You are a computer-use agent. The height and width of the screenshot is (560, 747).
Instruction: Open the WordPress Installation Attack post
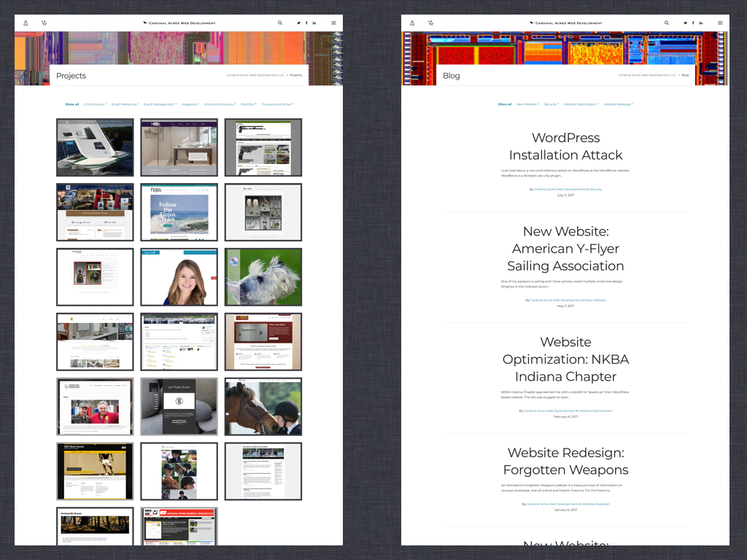coord(565,146)
